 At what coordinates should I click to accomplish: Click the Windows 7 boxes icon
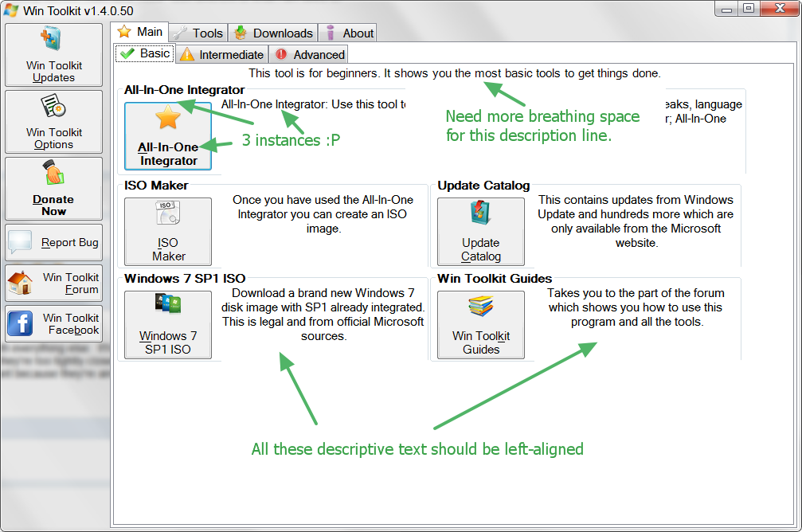(168, 303)
